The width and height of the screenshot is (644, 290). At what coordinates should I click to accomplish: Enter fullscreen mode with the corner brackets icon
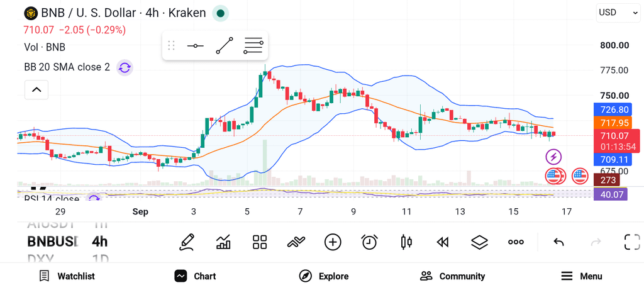click(x=632, y=242)
